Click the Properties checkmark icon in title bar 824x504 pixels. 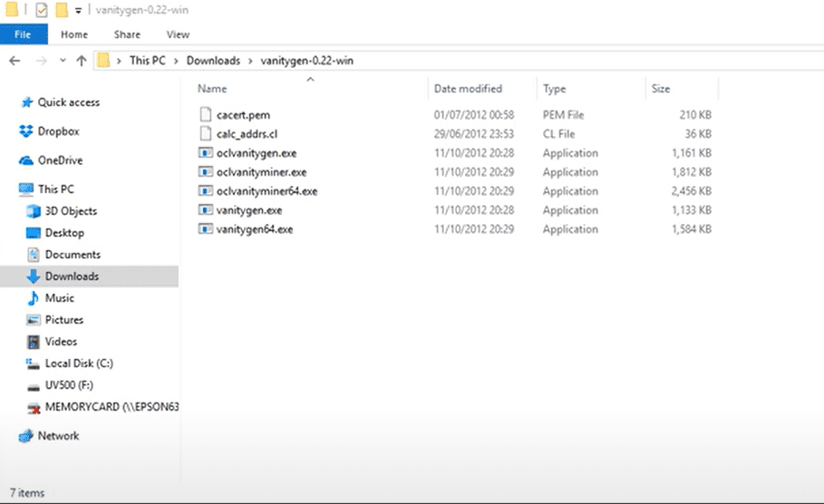42,11
